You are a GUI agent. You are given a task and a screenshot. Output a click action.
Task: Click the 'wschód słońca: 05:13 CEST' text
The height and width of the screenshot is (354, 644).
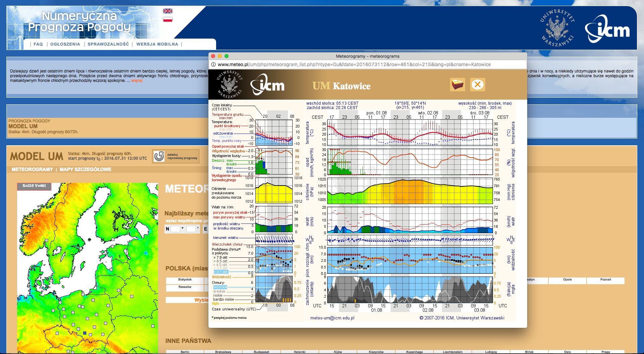pyautogui.click(x=332, y=103)
